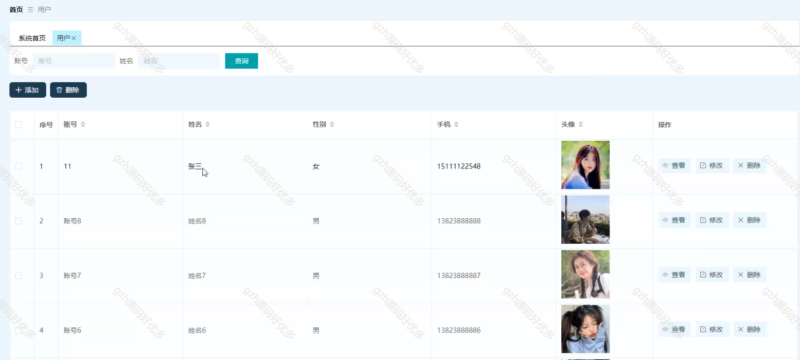Click the 添加 button
The width and height of the screenshot is (800, 360).
click(28, 90)
